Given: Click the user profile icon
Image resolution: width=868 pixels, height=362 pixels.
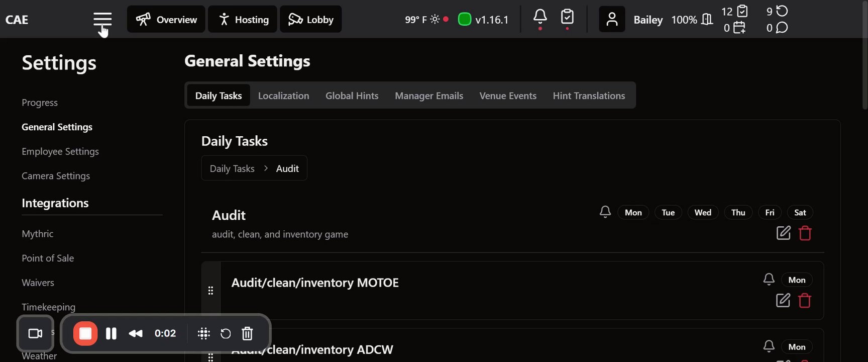Looking at the screenshot, I should pyautogui.click(x=612, y=20).
